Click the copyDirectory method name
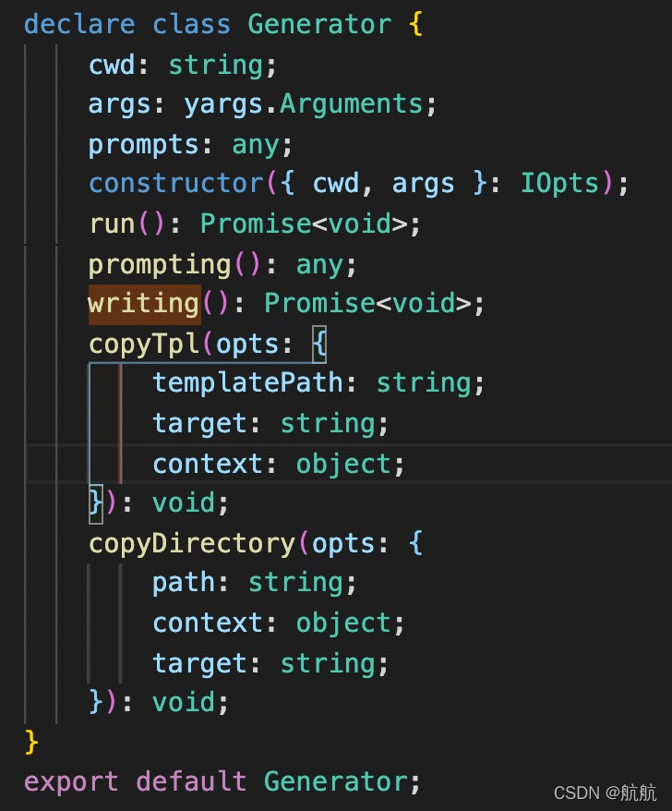Screen dimensions: 672x811 click(191, 543)
